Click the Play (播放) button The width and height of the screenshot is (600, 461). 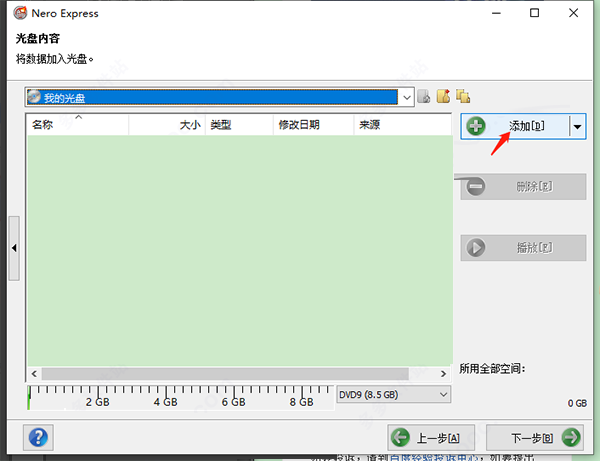coord(523,248)
